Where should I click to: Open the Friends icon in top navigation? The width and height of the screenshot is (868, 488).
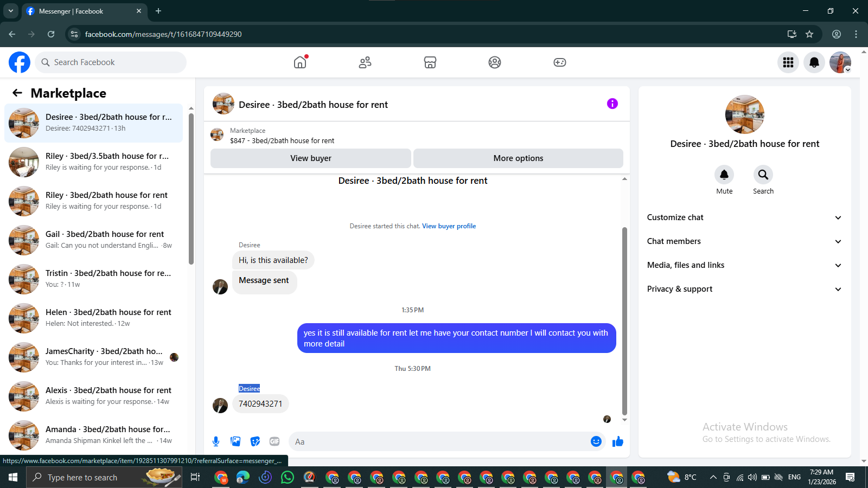click(365, 62)
